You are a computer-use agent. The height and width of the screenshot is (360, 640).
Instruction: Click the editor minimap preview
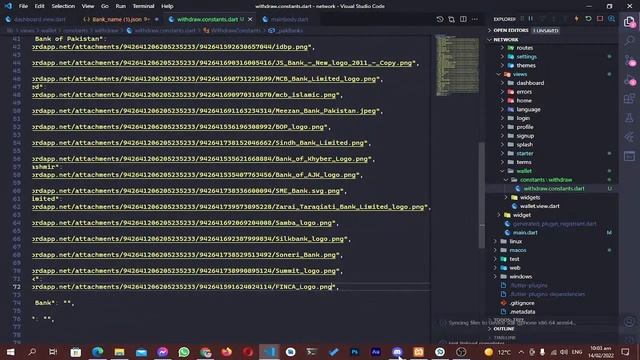[457, 65]
